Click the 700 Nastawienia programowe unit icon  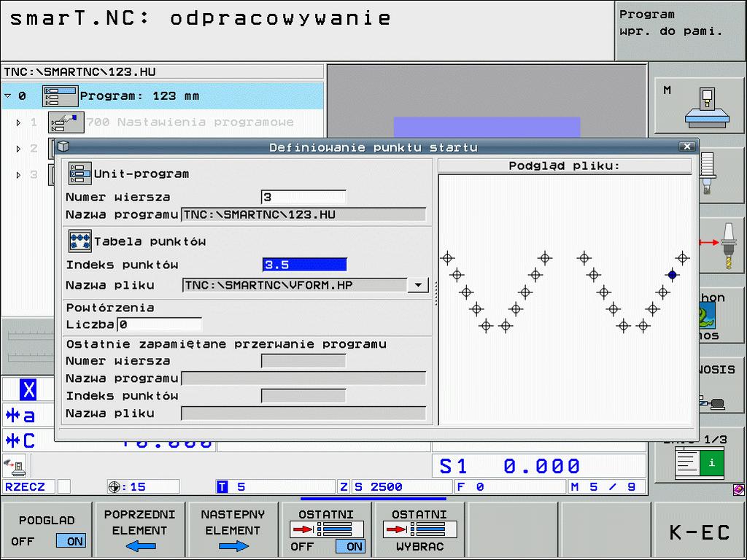point(66,122)
